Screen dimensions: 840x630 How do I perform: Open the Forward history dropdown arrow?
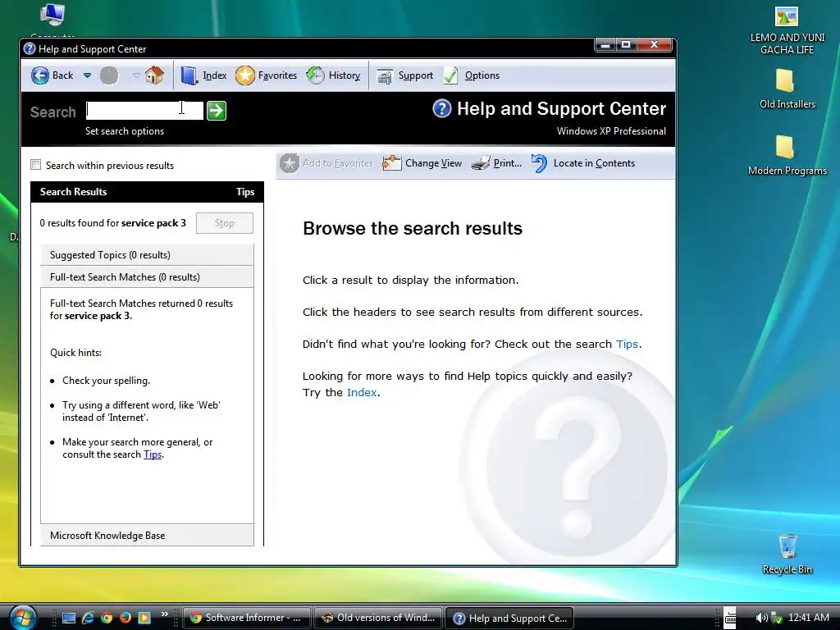[x=136, y=75]
